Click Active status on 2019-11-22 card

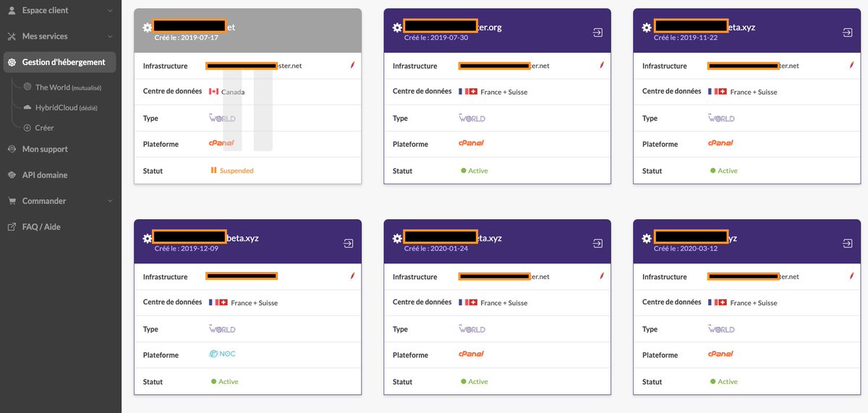tap(728, 171)
